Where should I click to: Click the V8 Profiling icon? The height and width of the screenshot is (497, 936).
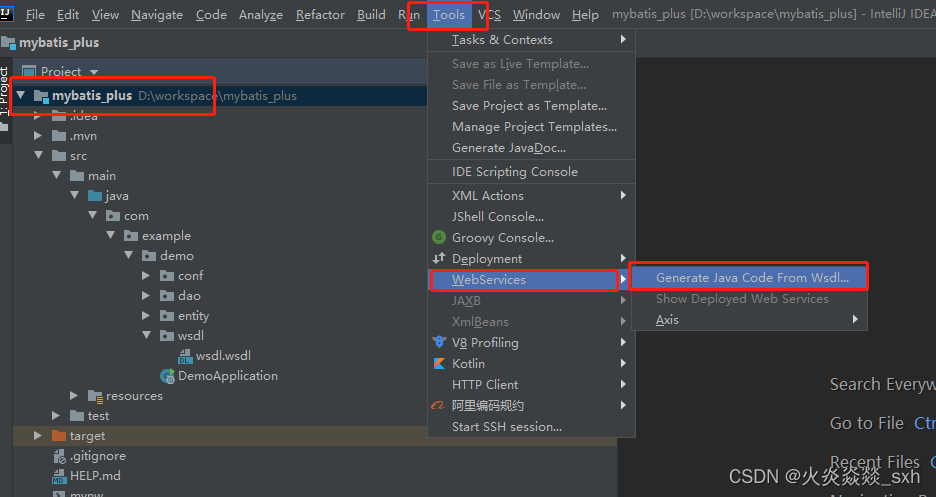[439, 342]
